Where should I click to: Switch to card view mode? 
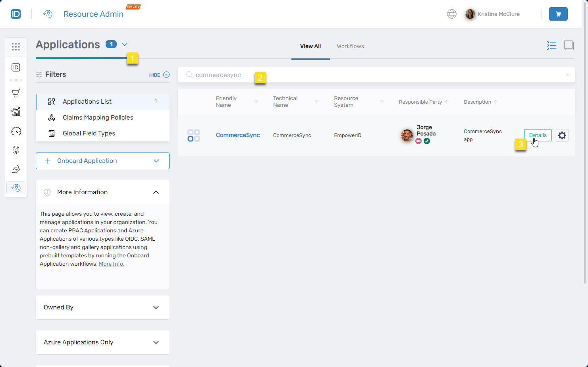tap(569, 45)
